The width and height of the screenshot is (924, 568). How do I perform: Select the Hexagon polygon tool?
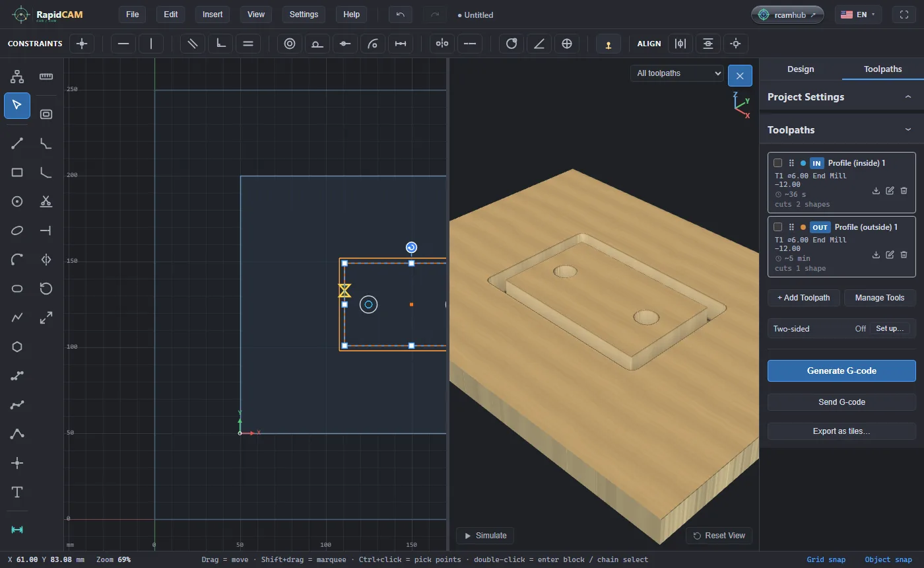tap(17, 347)
